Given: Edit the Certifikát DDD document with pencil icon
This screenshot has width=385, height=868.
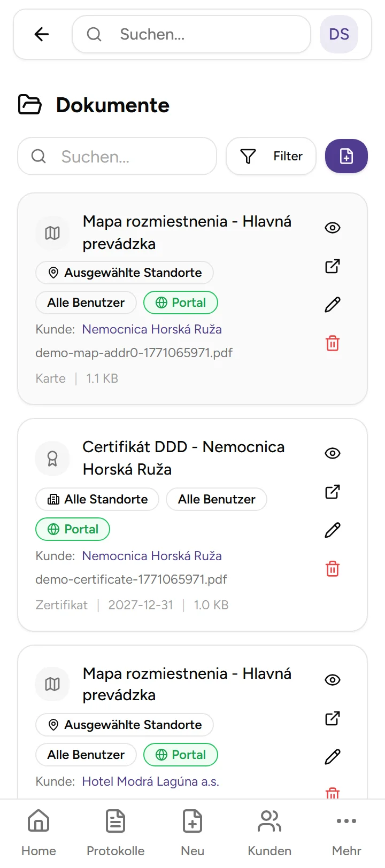Looking at the screenshot, I should click(x=332, y=530).
